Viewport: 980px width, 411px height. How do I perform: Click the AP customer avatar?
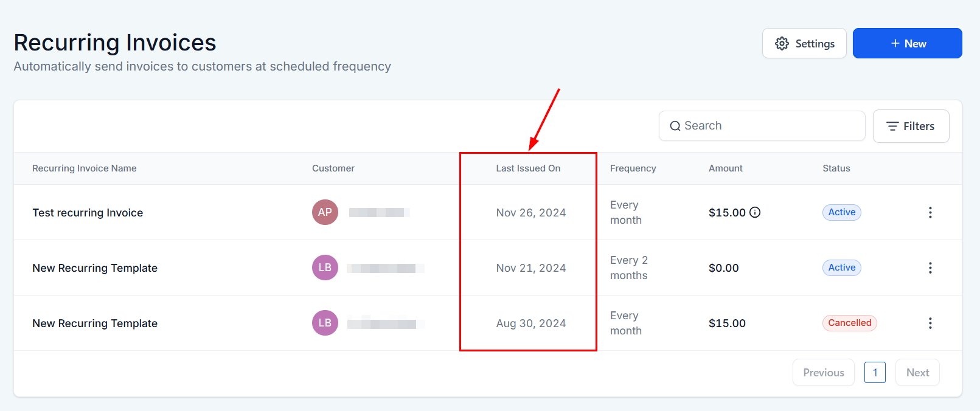[325, 212]
